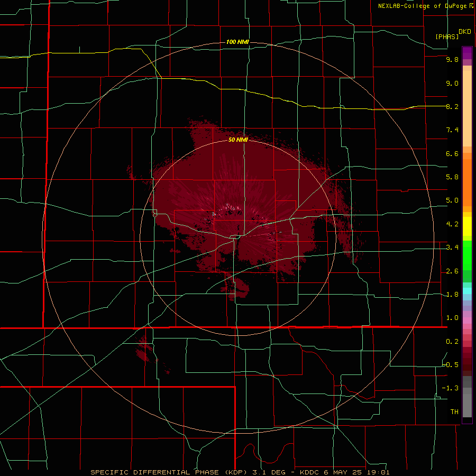
Task: Click the -1.3 scale value
Action: [x=451, y=388]
